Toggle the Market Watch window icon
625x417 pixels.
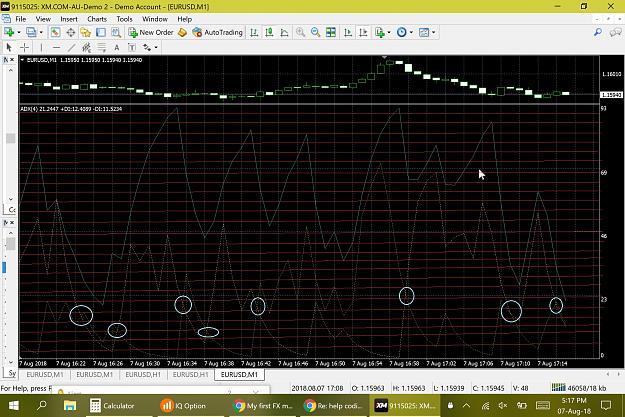(55, 32)
